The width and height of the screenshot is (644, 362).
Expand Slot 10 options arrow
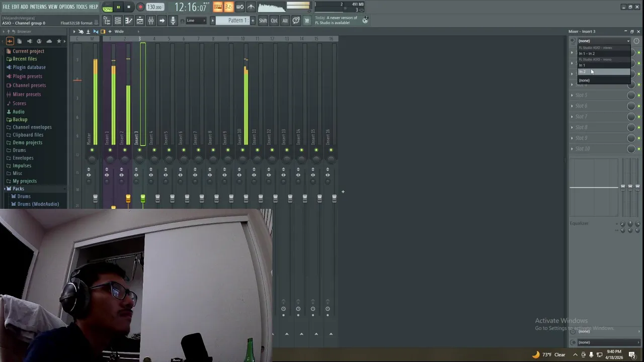[572, 149]
